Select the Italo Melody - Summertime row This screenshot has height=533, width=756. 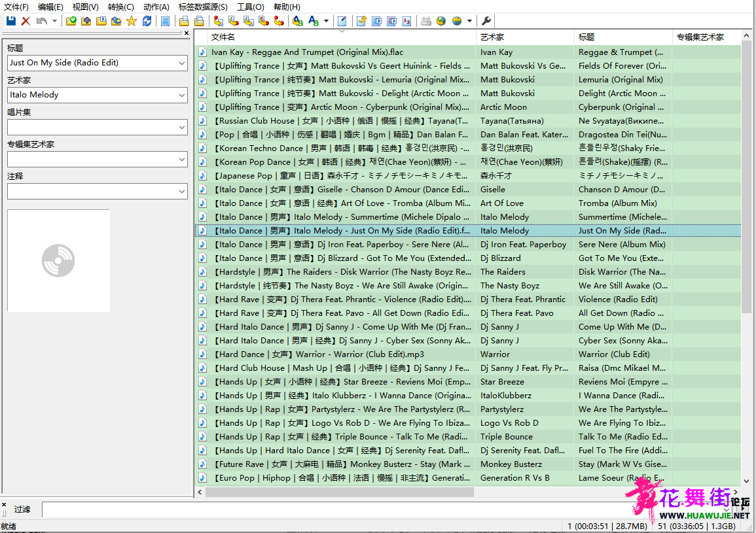[469, 217]
